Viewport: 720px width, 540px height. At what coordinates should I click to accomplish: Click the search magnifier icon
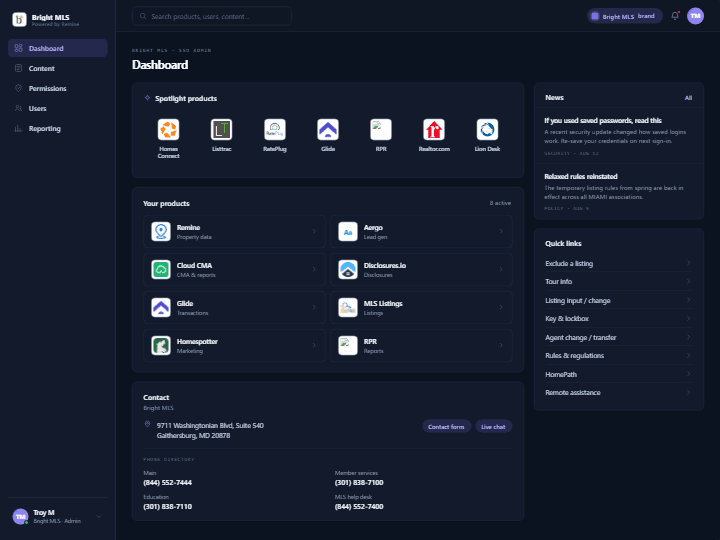point(143,16)
